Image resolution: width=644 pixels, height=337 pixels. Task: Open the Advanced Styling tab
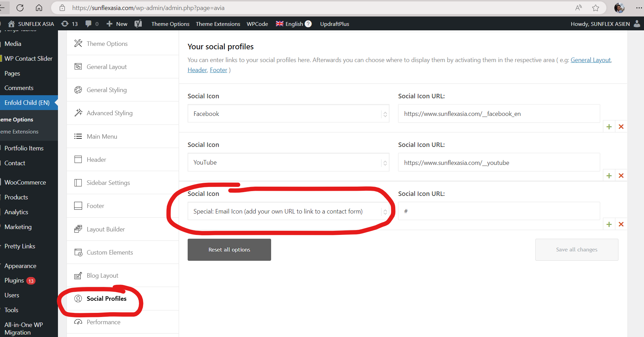pyautogui.click(x=123, y=113)
